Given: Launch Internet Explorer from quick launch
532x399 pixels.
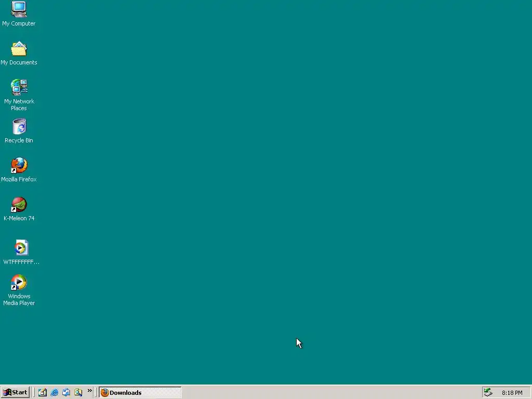Looking at the screenshot, I should click(x=54, y=393).
